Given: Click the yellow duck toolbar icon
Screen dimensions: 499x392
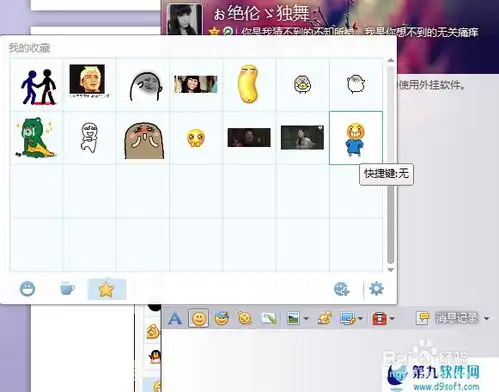Looking at the screenshot, I should tap(324, 318).
